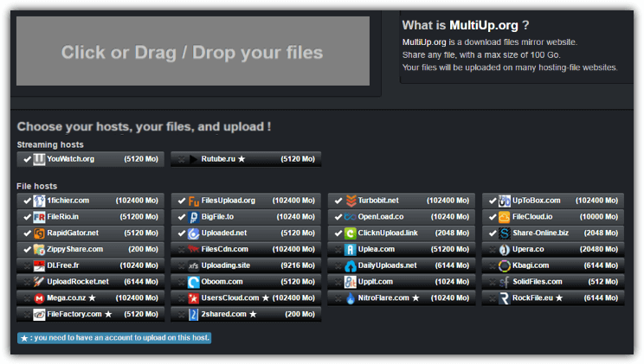
Task: Click the ZippyShare.com icon
Action: click(39, 250)
